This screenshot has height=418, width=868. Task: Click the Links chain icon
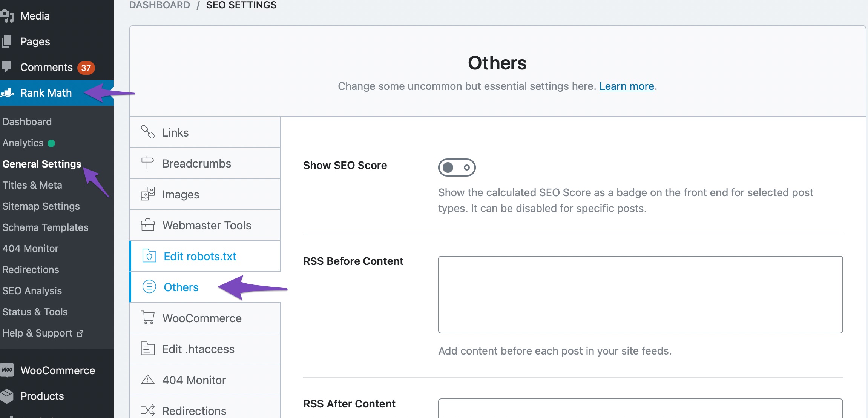[147, 132]
